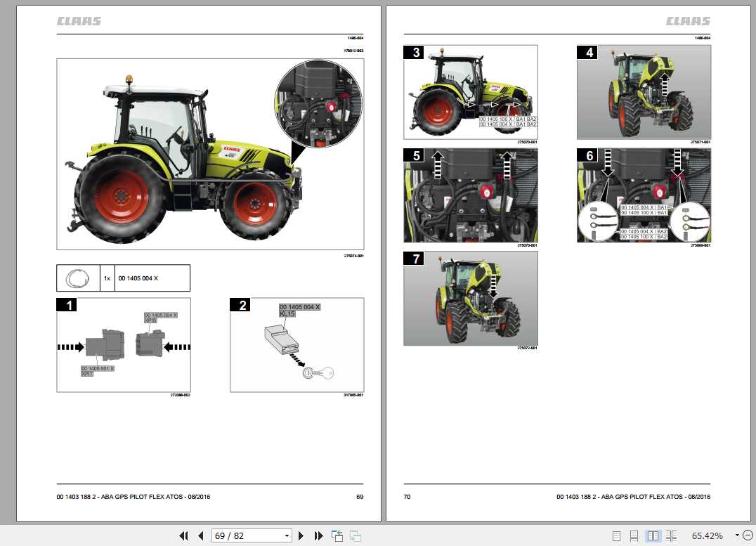This screenshot has width=756, height=546.
Task: Switch to continuous scrolling layout
Action: (634, 535)
